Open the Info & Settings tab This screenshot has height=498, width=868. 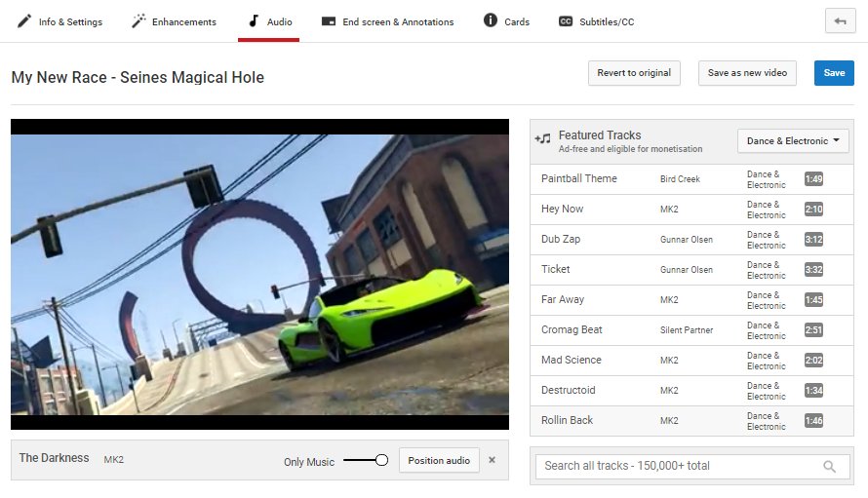pos(59,21)
